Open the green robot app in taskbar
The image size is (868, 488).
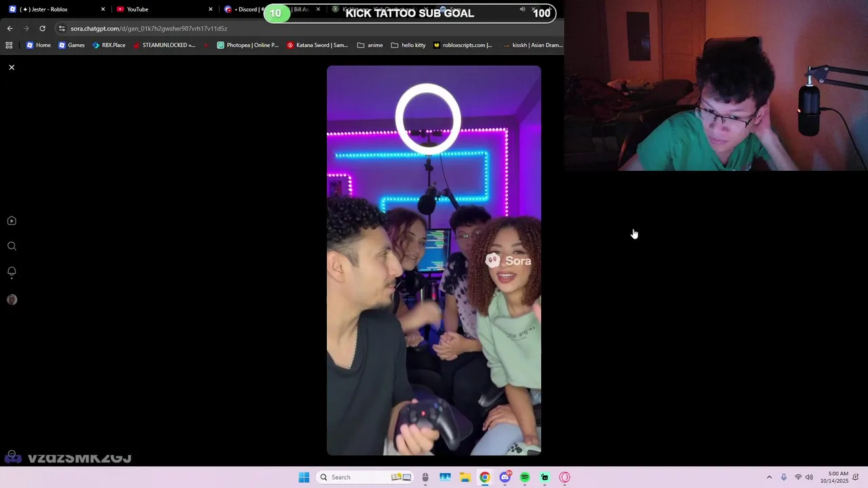click(545, 477)
